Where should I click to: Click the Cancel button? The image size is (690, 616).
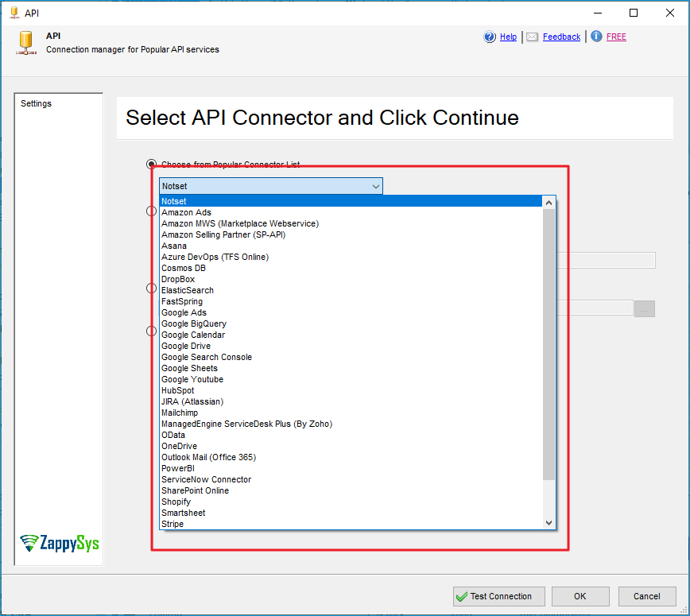pos(647,597)
